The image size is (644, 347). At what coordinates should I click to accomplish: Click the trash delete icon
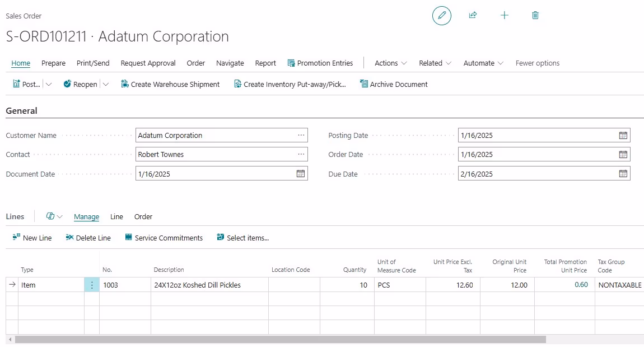[535, 15]
